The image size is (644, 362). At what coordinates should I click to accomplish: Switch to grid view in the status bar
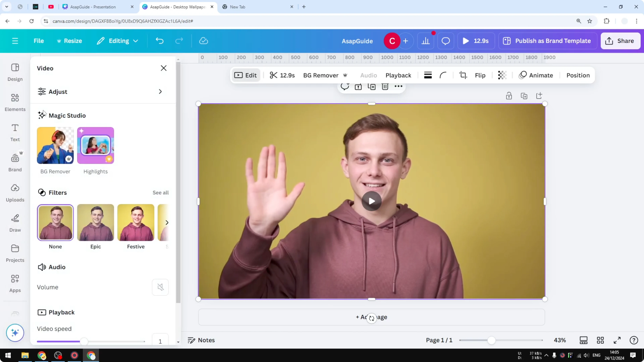[x=600, y=340]
